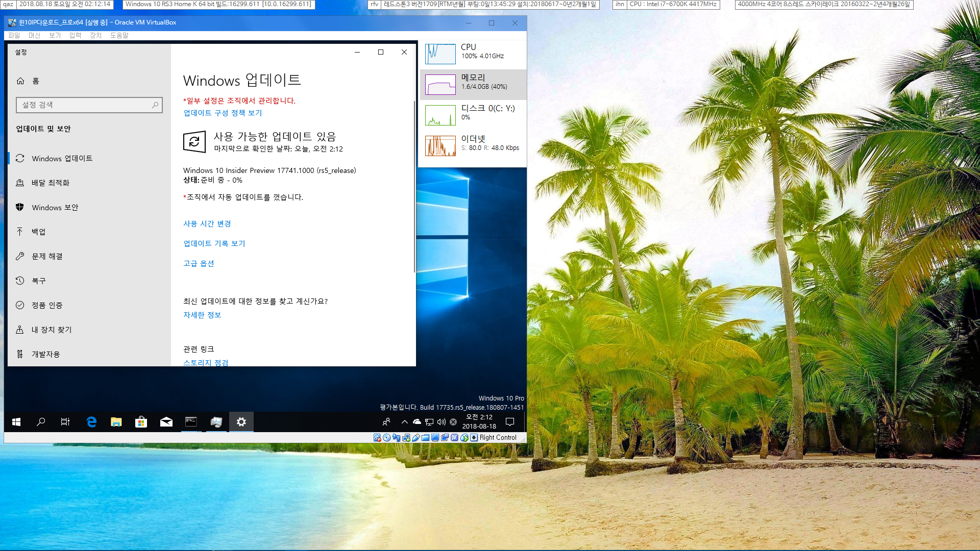Click the Settings window vertical scrollbar

pos(414,186)
